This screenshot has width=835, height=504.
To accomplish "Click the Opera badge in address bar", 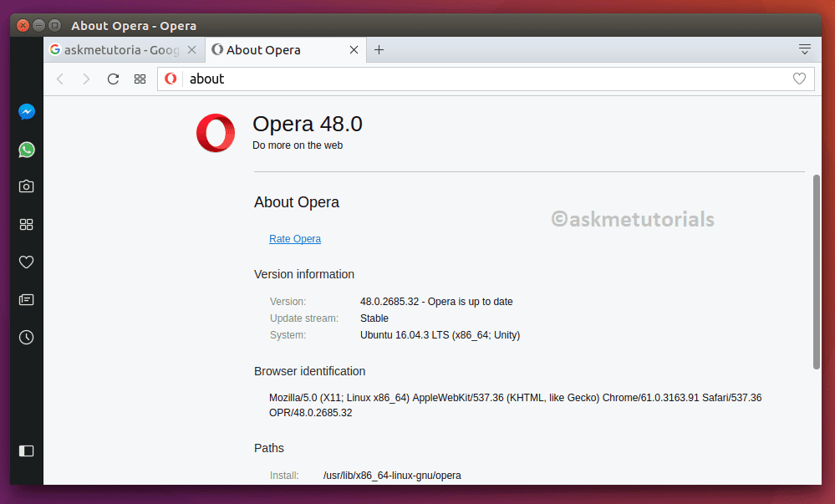I will point(171,79).
